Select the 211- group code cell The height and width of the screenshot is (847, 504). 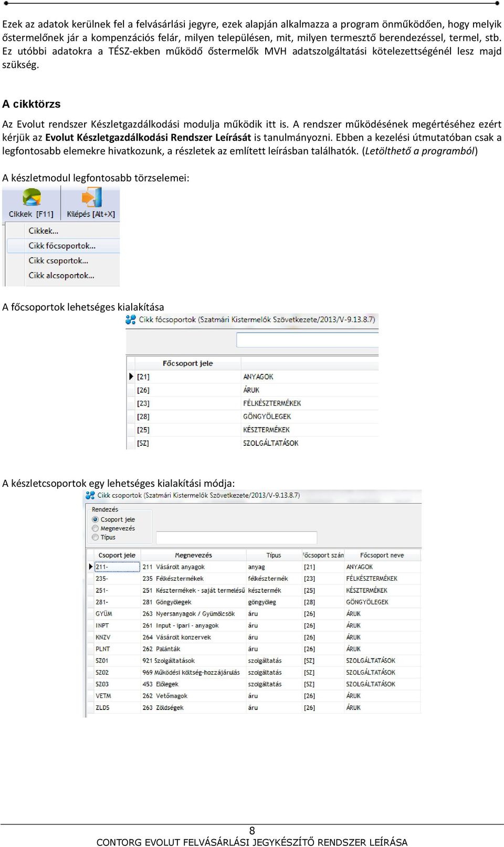[117, 567]
